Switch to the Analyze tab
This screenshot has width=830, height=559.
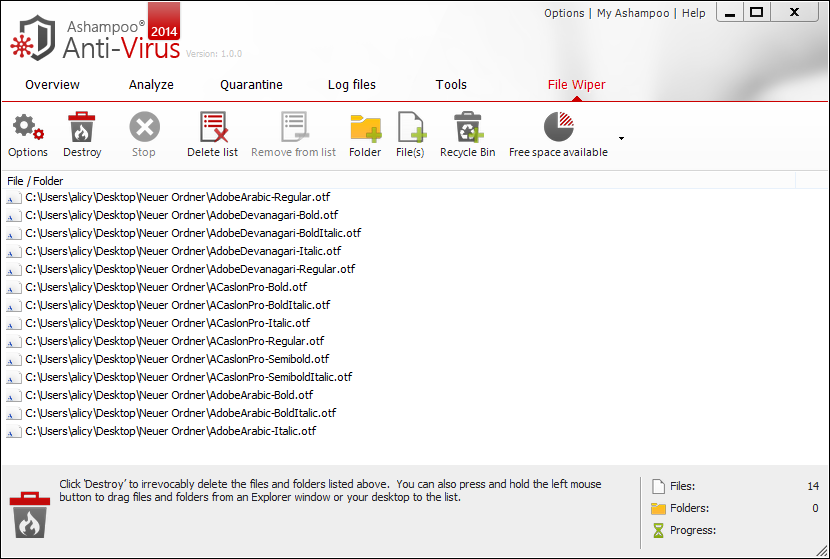[151, 85]
